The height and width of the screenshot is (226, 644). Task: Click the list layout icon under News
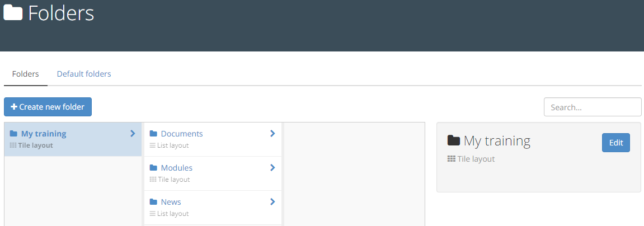point(153,214)
